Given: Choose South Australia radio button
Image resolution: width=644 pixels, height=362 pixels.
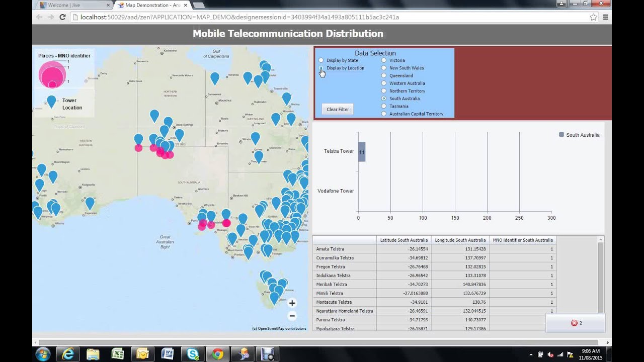Looking at the screenshot, I should tap(384, 99).
